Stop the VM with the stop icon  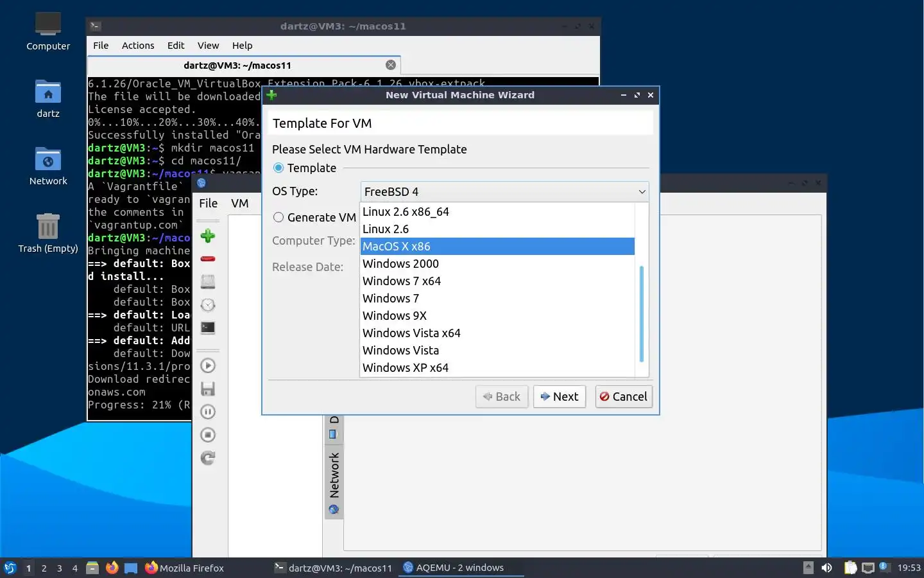tap(207, 435)
